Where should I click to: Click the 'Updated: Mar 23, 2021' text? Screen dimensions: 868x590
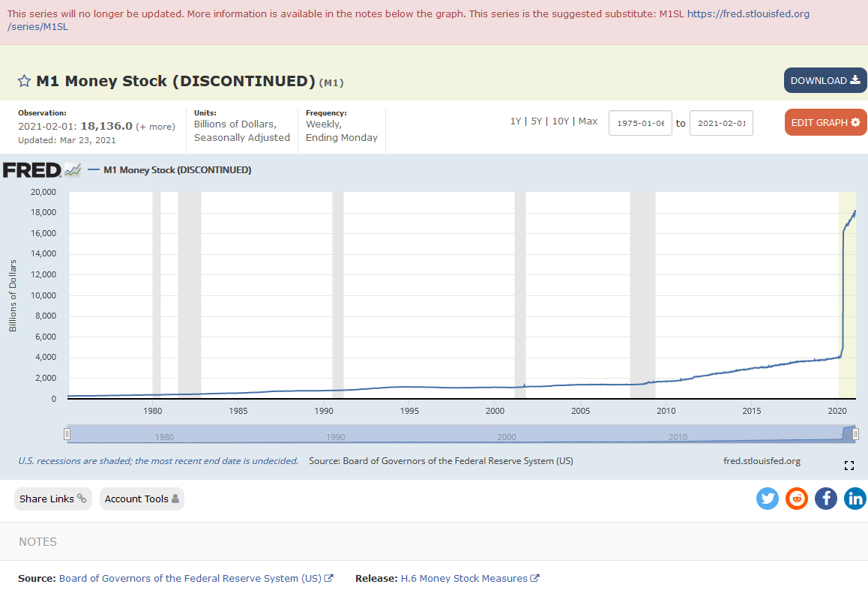(x=67, y=141)
